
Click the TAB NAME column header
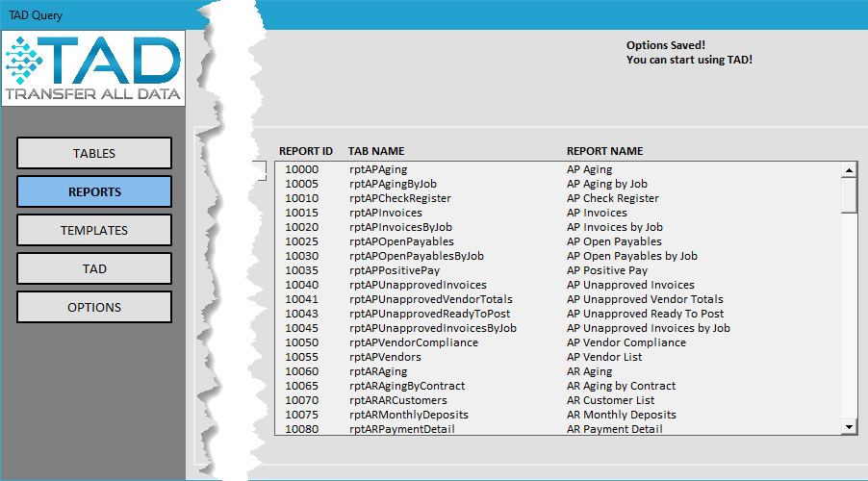point(376,151)
